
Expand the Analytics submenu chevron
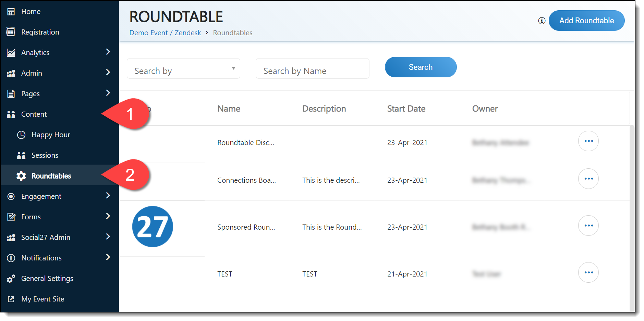[108, 52]
